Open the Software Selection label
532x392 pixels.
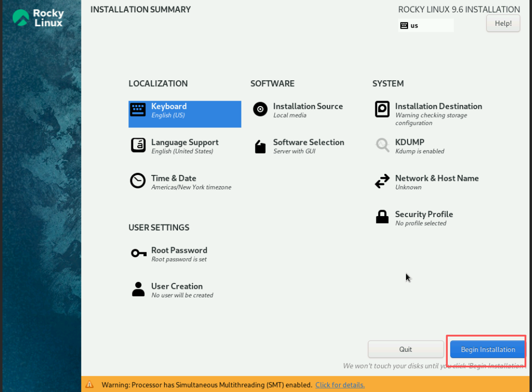[x=308, y=142]
